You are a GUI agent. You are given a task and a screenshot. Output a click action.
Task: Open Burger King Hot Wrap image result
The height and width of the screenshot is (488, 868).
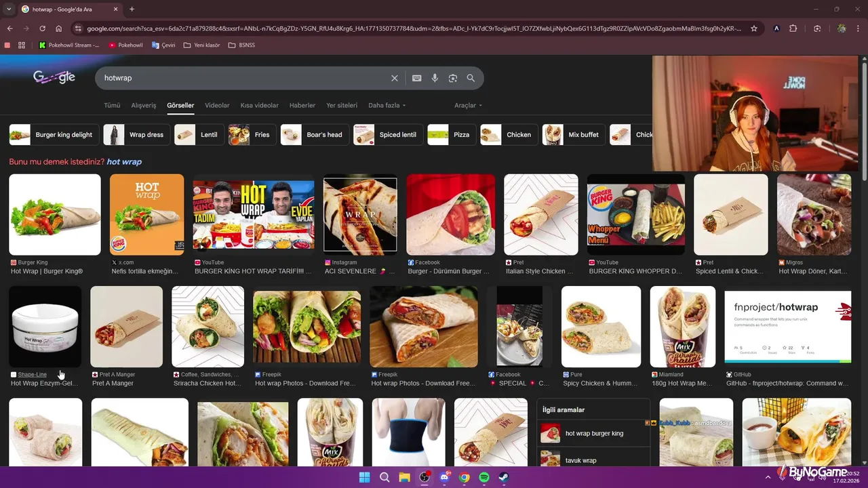(55, 215)
